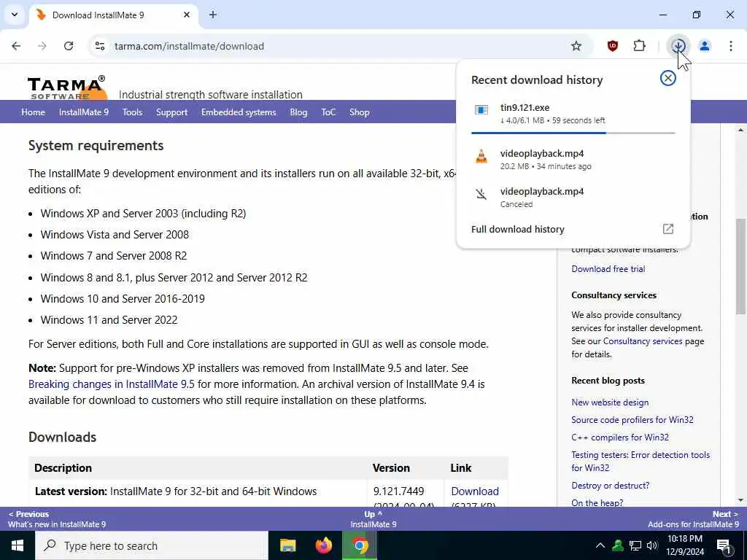Click the tin9.121.exe download progress bar

tap(573, 133)
